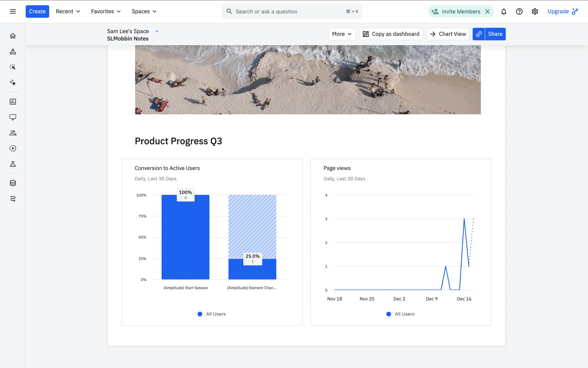The image size is (588, 368).
Task: Focus the Search or ask a question field
Action: tap(288, 11)
